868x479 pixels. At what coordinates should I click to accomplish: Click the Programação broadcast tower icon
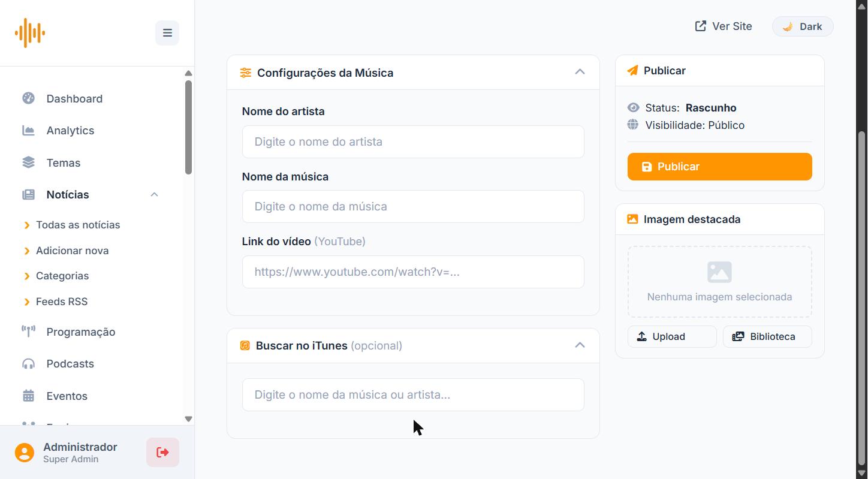pos(28,332)
